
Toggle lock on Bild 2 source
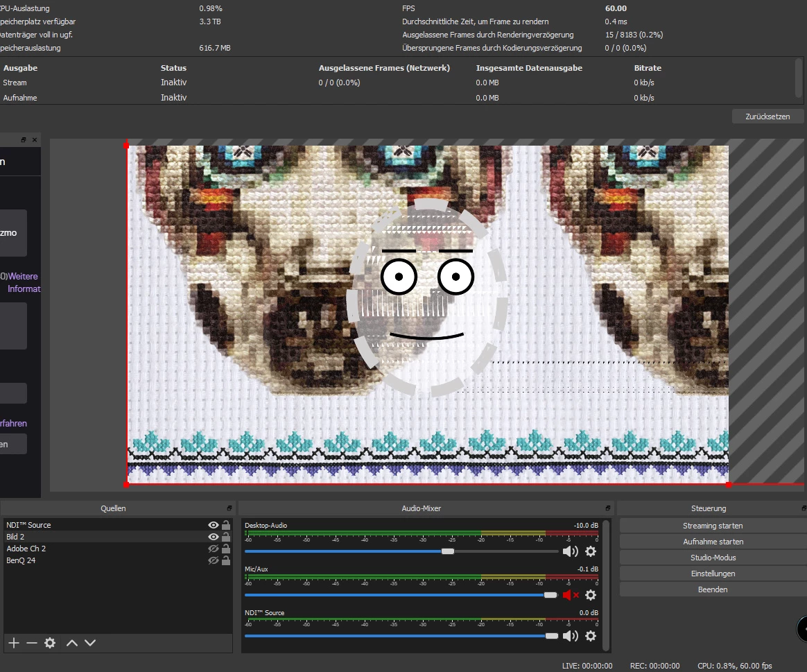[x=226, y=537]
